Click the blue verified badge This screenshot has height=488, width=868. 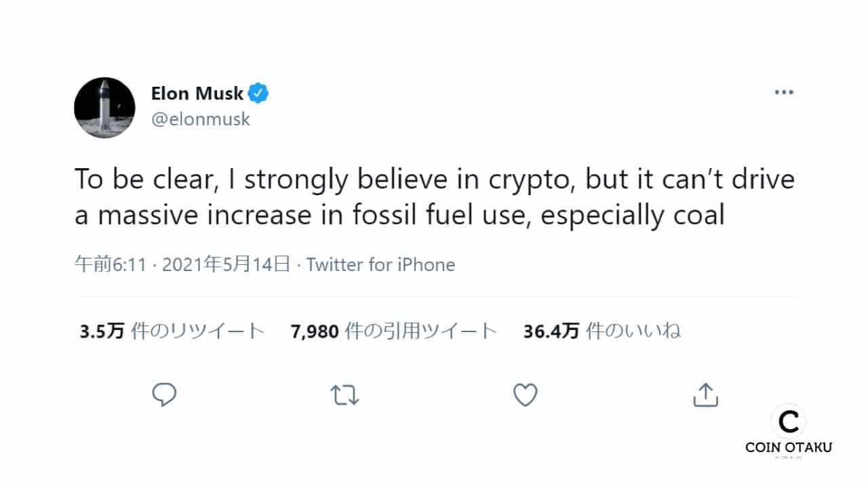click(x=258, y=93)
